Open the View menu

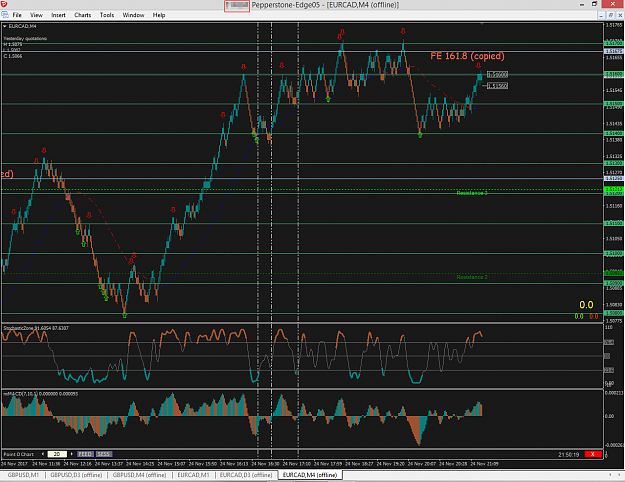tap(36, 15)
